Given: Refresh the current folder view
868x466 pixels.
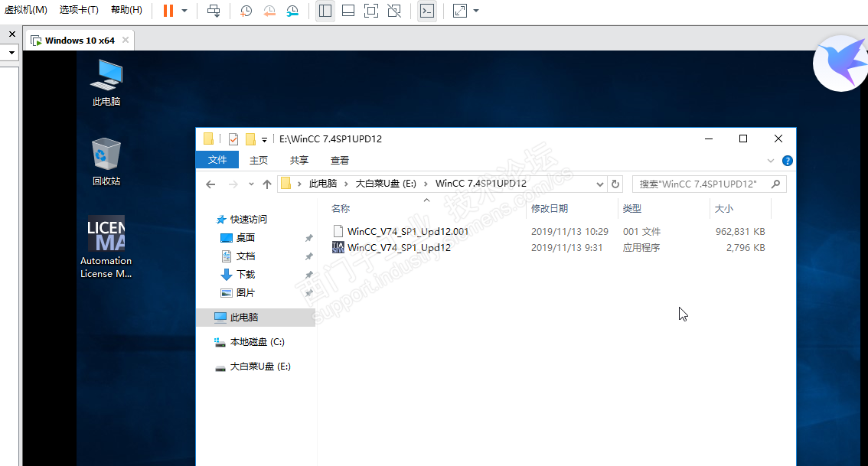Looking at the screenshot, I should [615, 184].
